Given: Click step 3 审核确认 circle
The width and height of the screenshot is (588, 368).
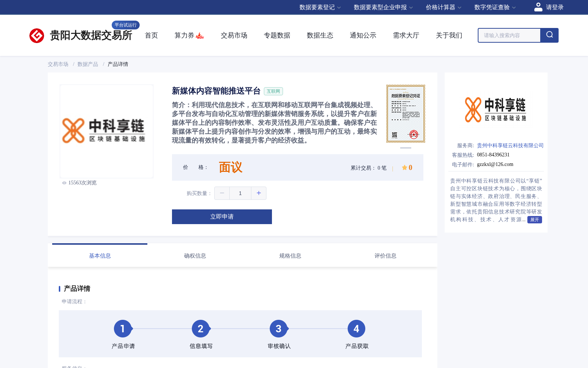Looking at the screenshot, I should click(x=279, y=329).
